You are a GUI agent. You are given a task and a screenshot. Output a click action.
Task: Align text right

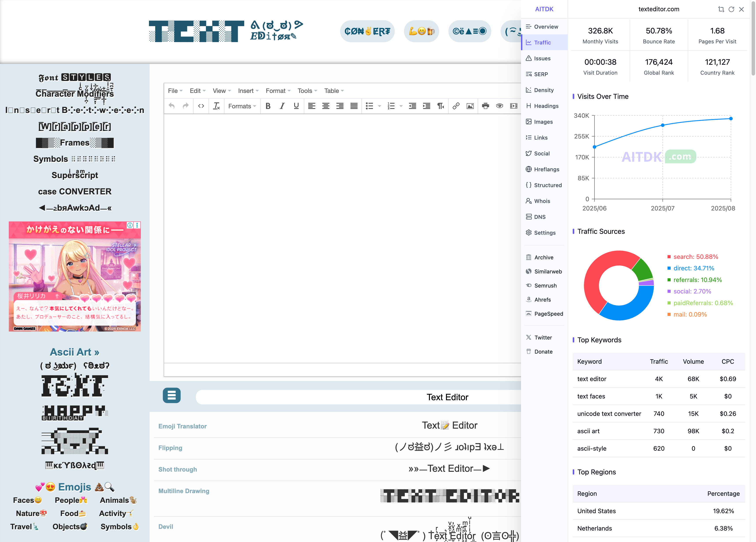coord(340,106)
